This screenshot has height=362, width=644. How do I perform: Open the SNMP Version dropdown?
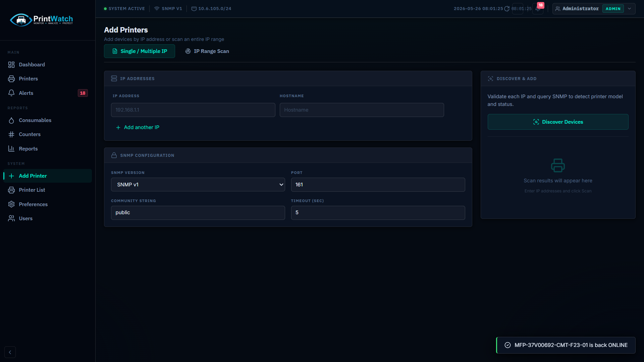pyautogui.click(x=198, y=185)
